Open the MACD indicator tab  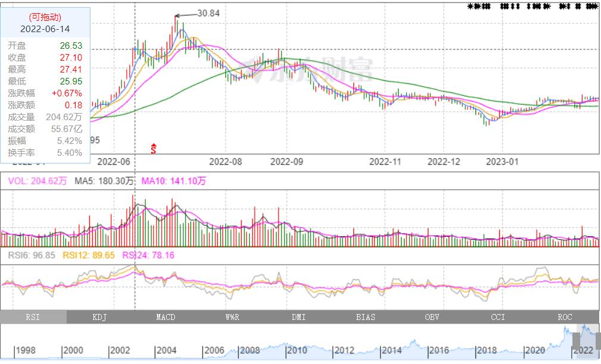pos(166,317)
